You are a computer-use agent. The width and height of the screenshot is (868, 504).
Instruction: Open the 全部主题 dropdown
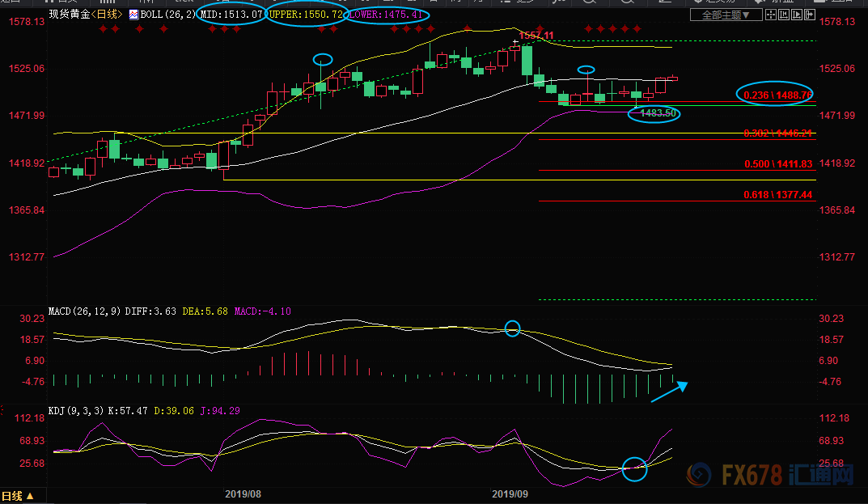(x=726, y=15)
